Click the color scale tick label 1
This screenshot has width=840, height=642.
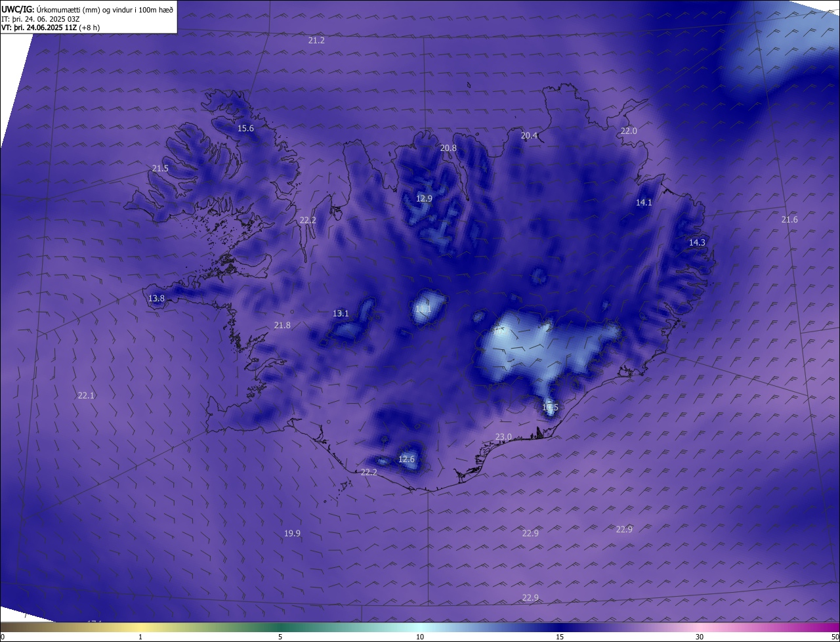pos(140,637)
